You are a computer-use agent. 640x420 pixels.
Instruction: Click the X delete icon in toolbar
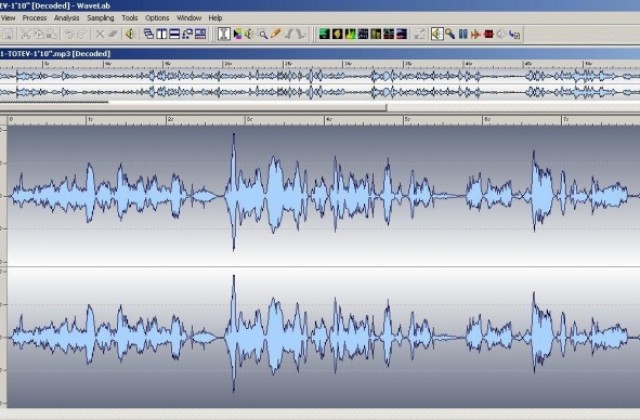tap(99, 34)
